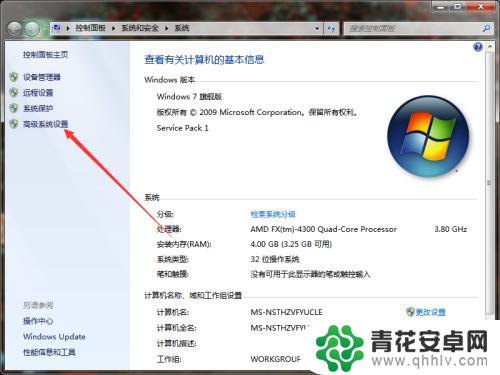
Task: Click the 32 位操作系统 value
Action: click(x=275, y=259)
